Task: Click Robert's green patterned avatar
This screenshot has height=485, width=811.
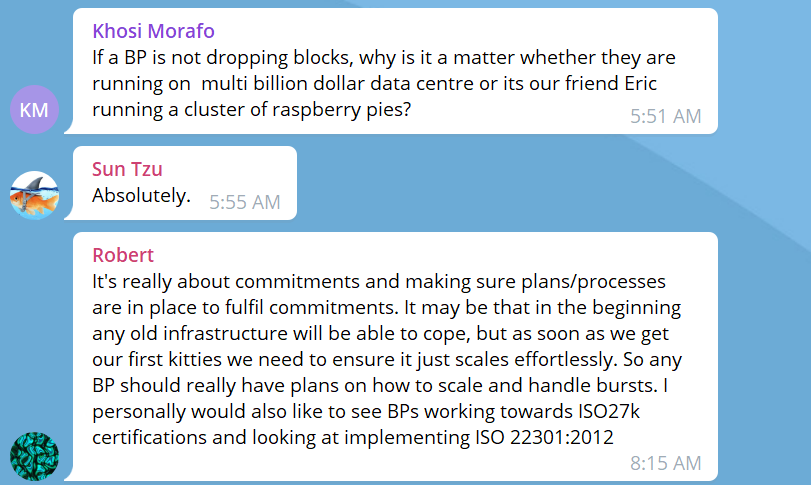Action: click(x=35, y=455)
